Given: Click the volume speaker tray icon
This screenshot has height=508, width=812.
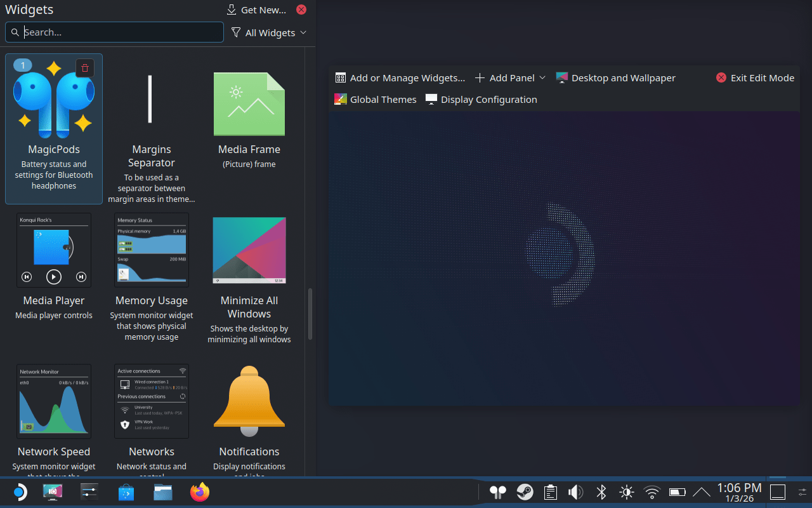Looking at the screenshot, I should tap(575, 492).
